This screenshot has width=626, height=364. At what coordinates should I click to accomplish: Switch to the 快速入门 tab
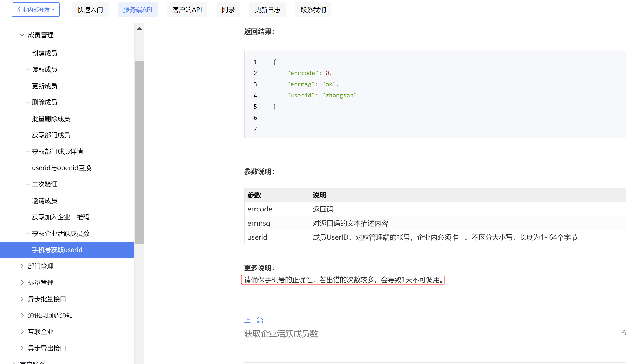(x=90, y=9)
